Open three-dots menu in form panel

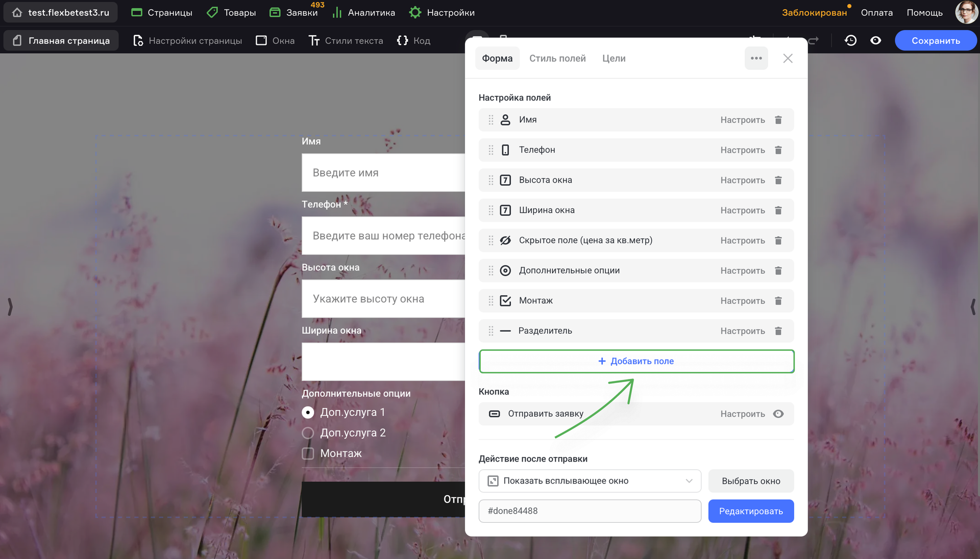(x=756, y=58)
